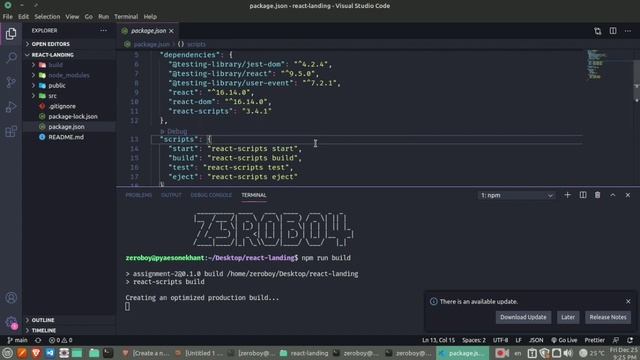640x360 pixels.
Task: Open the Source Control view
Action: [11, 82]
